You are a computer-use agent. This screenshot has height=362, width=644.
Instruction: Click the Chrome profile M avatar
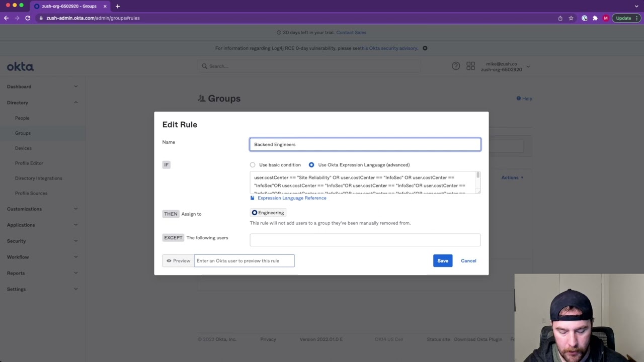[606, 18]
